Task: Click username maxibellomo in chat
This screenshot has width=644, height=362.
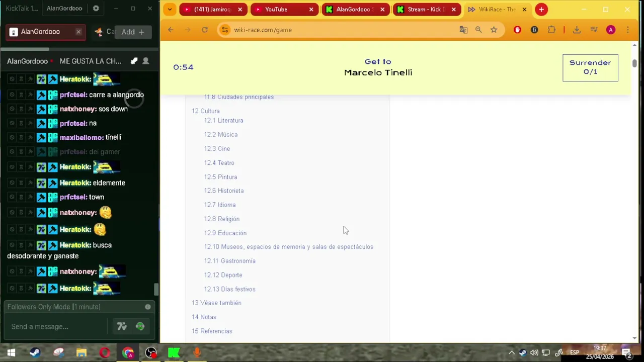Action: pos(82,137)
